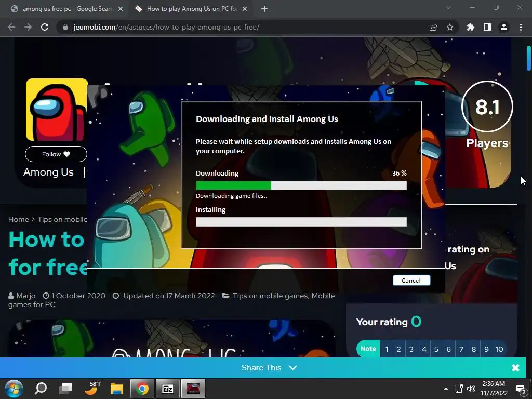Rate the game 6

448,349
